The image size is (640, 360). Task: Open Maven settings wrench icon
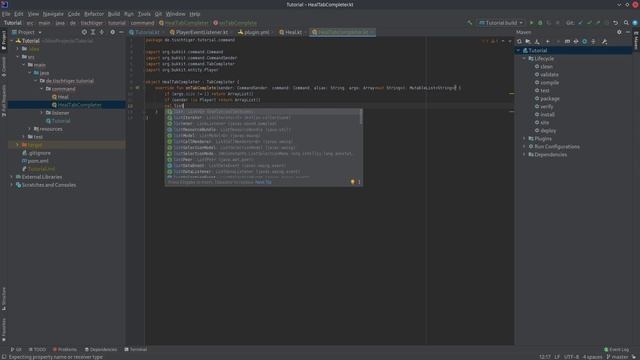pos(604,42)
